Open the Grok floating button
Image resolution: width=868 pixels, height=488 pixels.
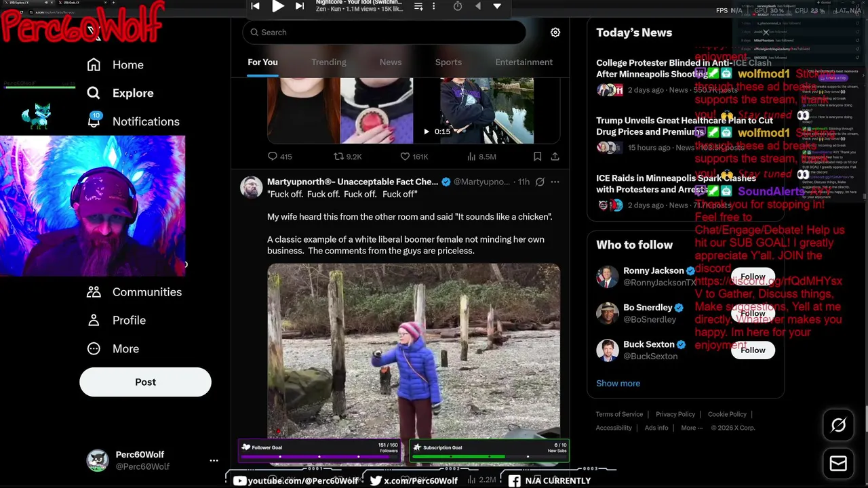tap(838, 425)
